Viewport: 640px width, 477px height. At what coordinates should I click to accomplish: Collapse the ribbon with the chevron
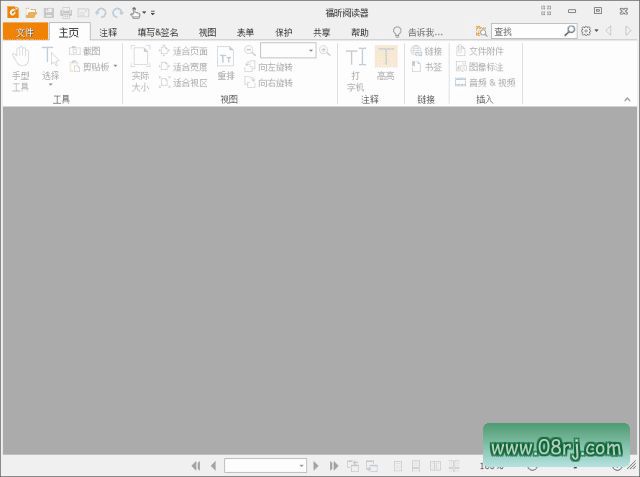point(627,99)
